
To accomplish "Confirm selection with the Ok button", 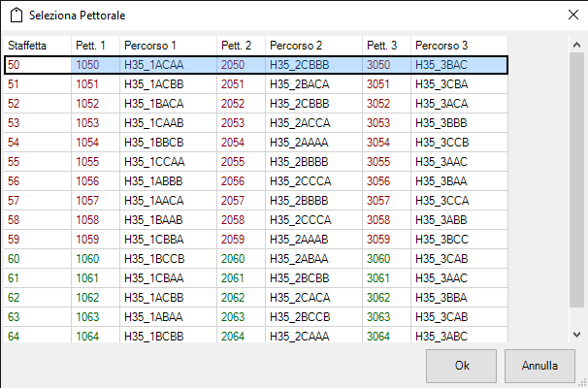I will pos(461,366).
